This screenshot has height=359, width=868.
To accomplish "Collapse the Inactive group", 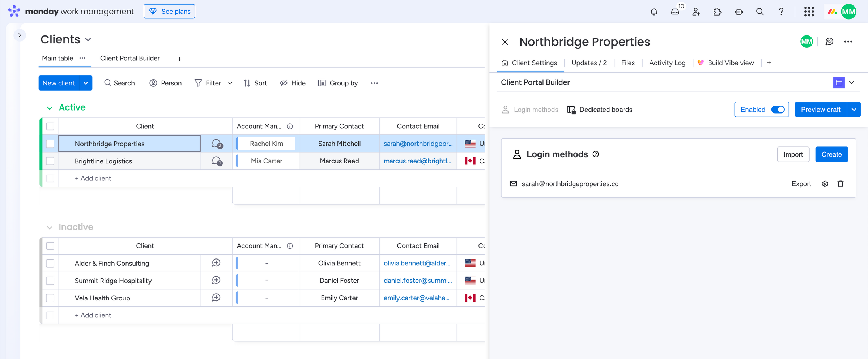I will pyautogui.click(x=50, y=227).
